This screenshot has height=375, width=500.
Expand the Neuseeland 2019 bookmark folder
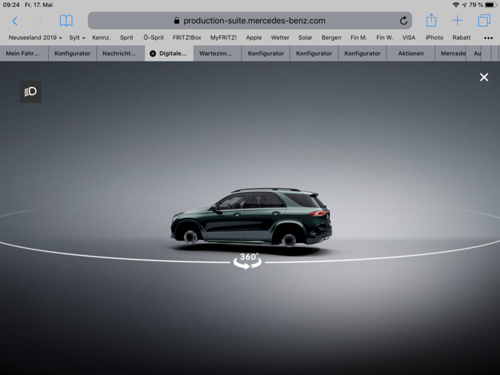coord(35,38)
